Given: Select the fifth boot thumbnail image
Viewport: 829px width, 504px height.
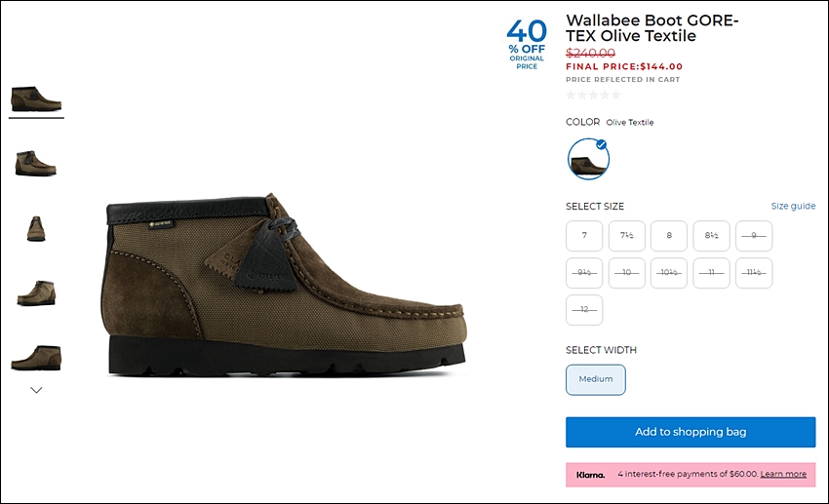Looking at the screenshot, I should pos(36,358).
